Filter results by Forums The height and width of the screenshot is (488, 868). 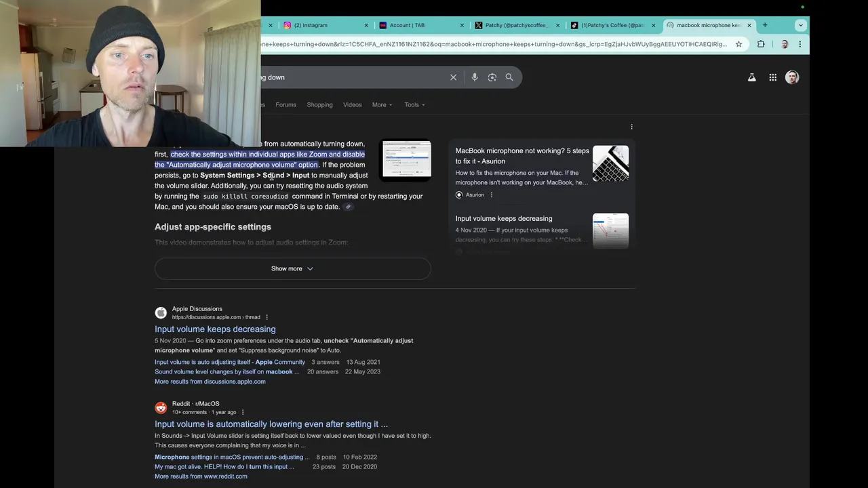point(285,105)
